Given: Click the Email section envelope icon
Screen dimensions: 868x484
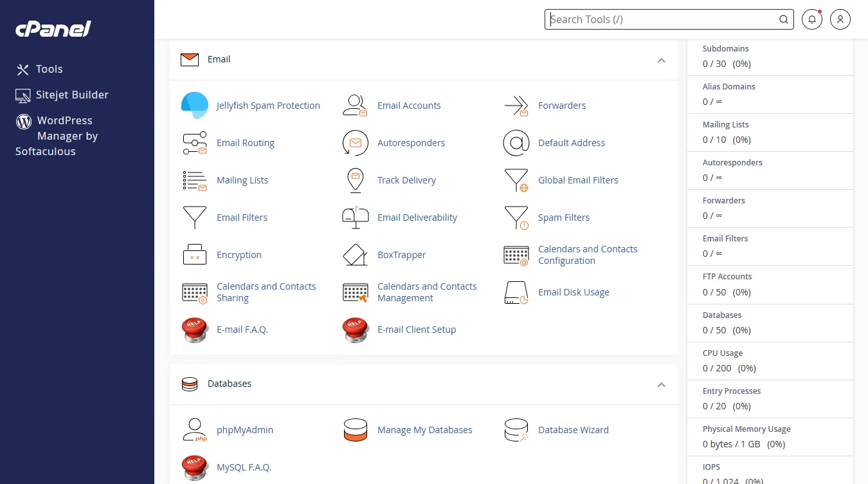Looking at the screenshot, I should coord(190,59).
